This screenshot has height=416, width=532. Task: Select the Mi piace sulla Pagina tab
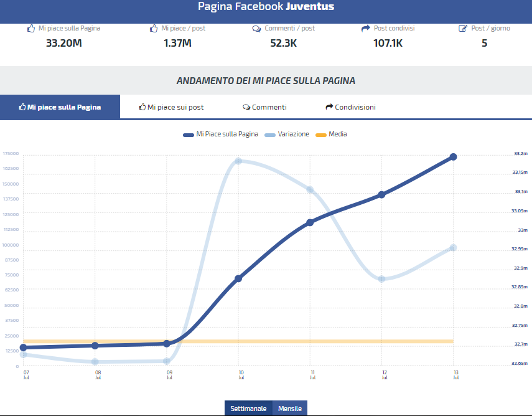60,107
